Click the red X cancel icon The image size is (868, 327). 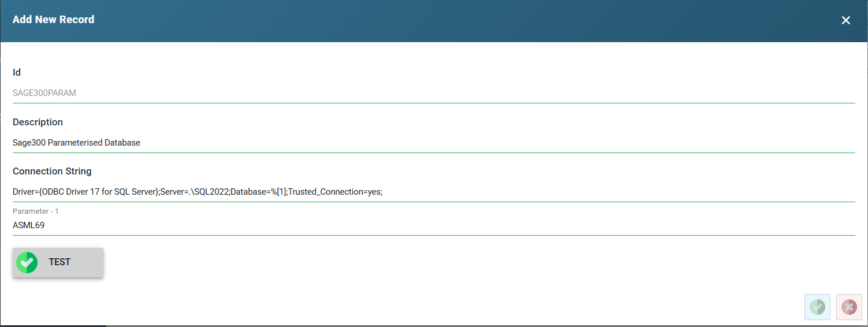pos(849,307)
